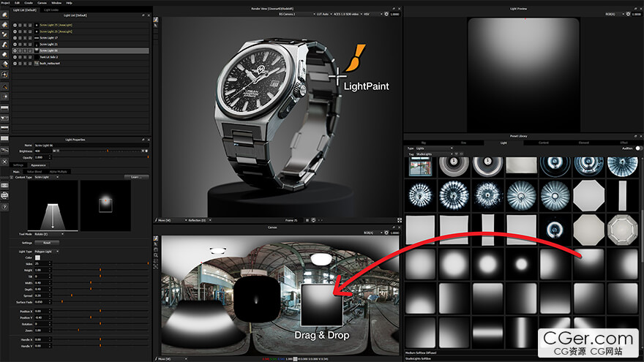Open the Content Type dropdown
644x362 pixels.
[x=48, y=177]
